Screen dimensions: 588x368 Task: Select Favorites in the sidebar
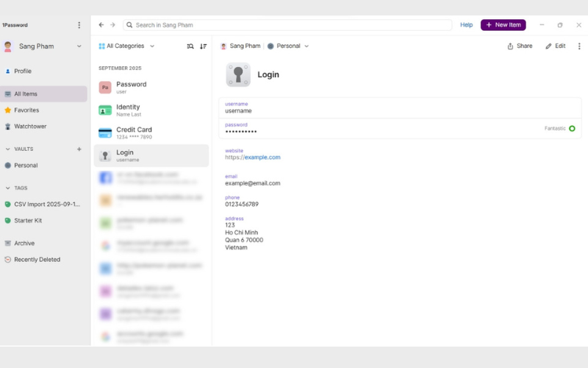pyautogui.click(x=26, y=110)
